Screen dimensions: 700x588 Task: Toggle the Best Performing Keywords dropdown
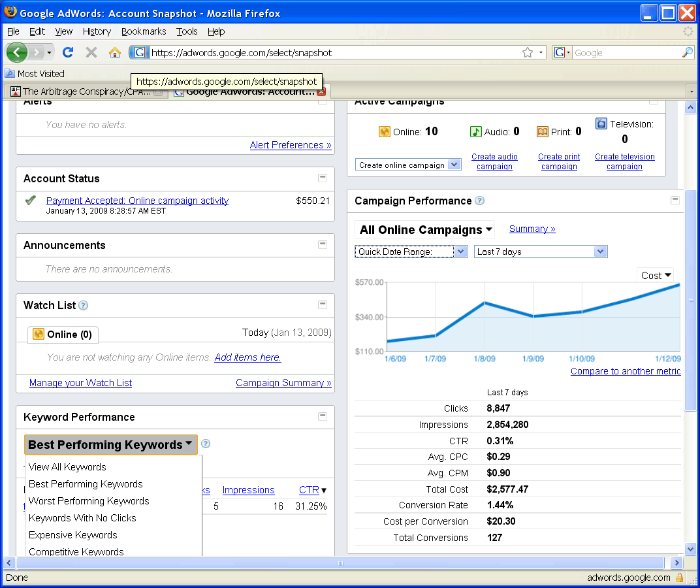coord(111,444)
